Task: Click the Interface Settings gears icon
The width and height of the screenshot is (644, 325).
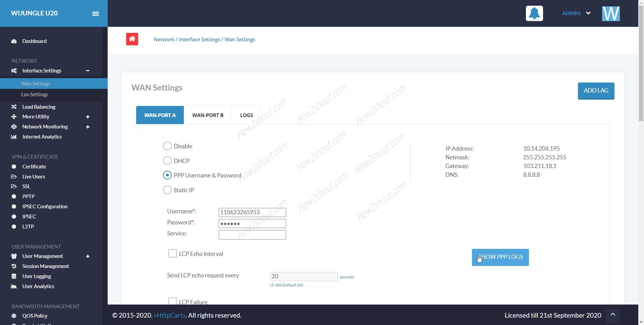Action: (x=14, y=71)
